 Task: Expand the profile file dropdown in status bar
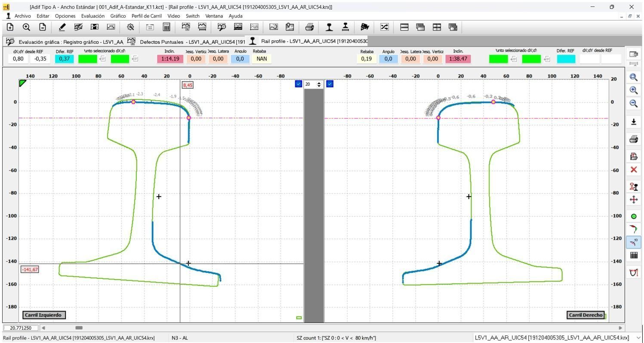[x=638, y=338]
